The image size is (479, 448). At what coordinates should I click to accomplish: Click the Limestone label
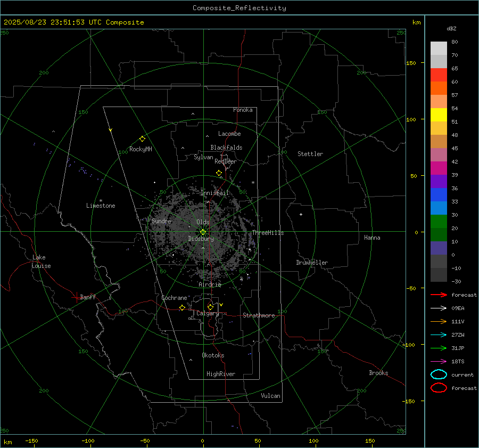tap(101, 206)
